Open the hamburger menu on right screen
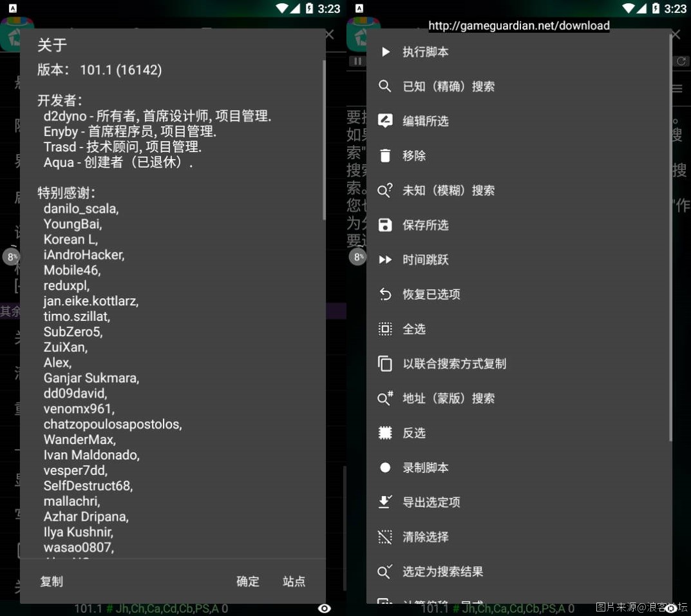Screen dimensions: 691x616 point(677,89)
